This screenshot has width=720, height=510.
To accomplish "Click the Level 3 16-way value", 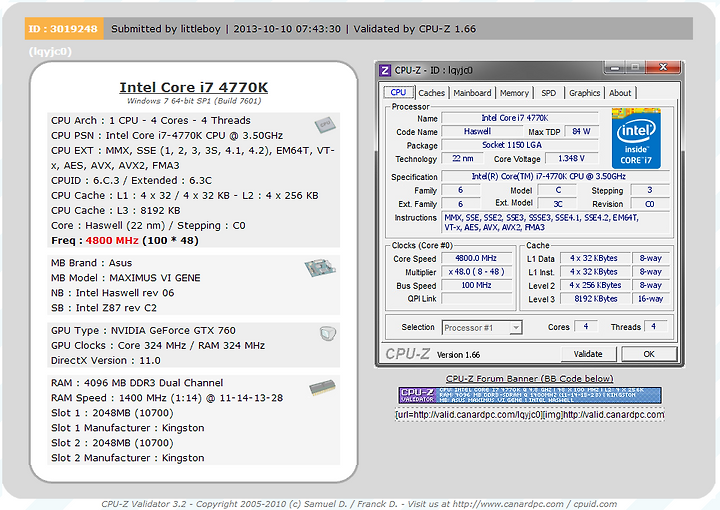I will 650,299.
